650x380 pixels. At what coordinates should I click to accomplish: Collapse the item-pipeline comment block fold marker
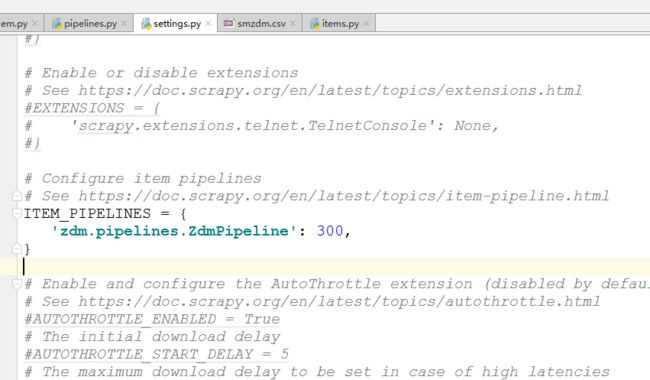pos(17,196)
